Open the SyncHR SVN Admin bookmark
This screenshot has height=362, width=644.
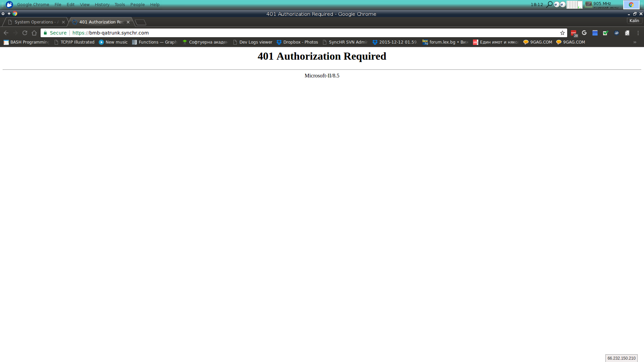(345, 42)
